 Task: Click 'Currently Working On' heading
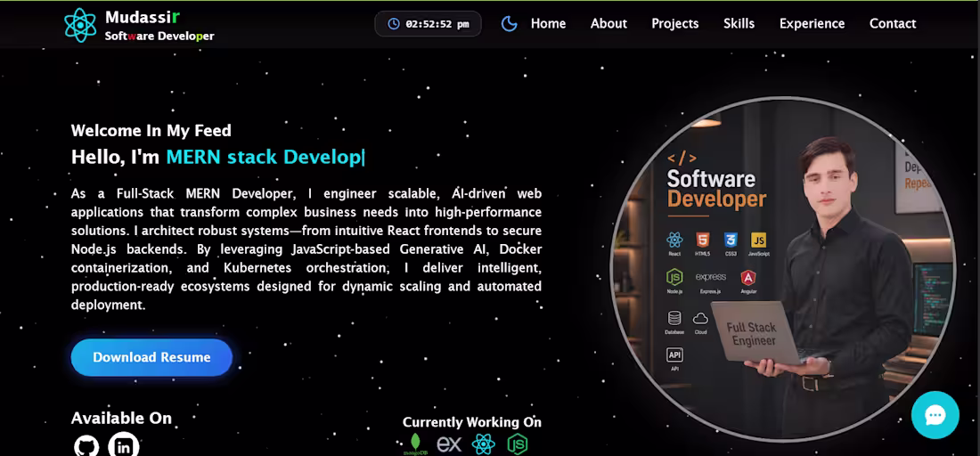pos(472,422)
